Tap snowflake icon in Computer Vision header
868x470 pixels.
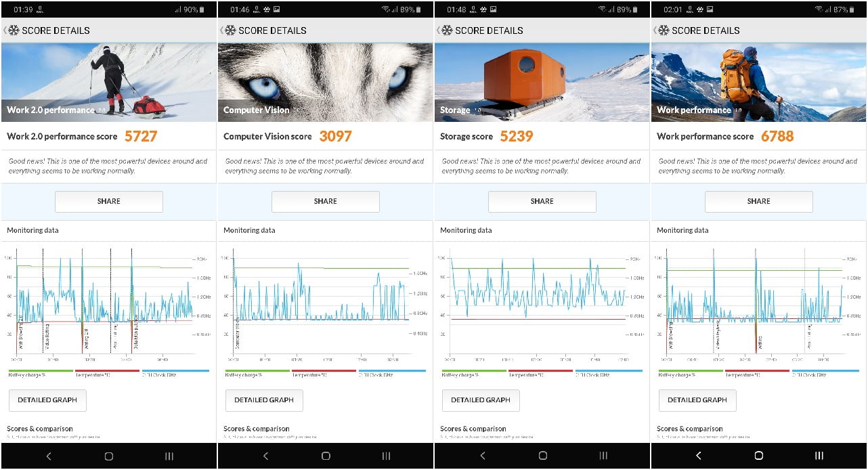[230, 30]
